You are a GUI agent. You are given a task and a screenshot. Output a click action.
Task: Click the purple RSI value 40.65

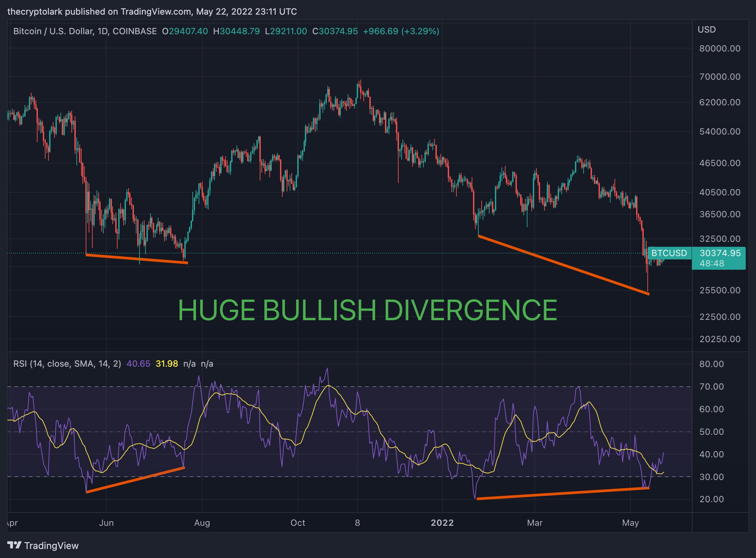(138, 364)
